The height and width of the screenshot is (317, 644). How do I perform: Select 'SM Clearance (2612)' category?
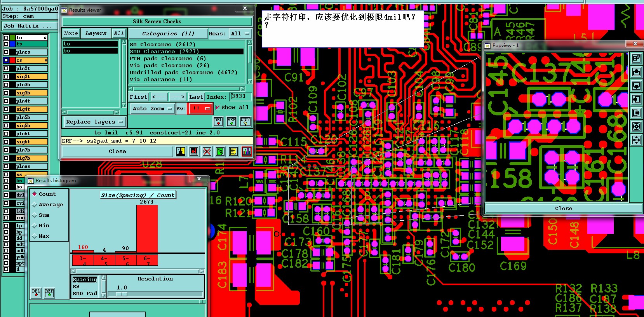coord(186,44)
